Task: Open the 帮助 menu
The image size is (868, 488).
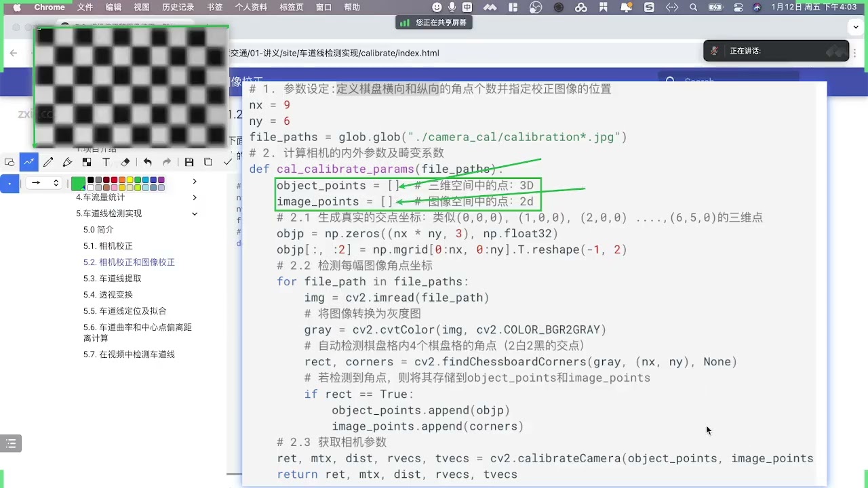Action: (352, 7)
